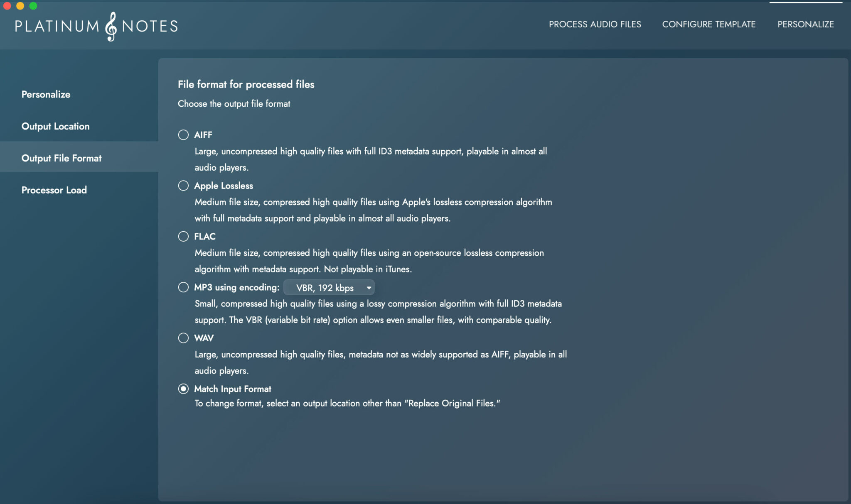Image resolution: width=851 pixels, height=504 pixels.
Task: Enable MP3 using encoding option
Action: pyautogui.click(x=183, y=287)
